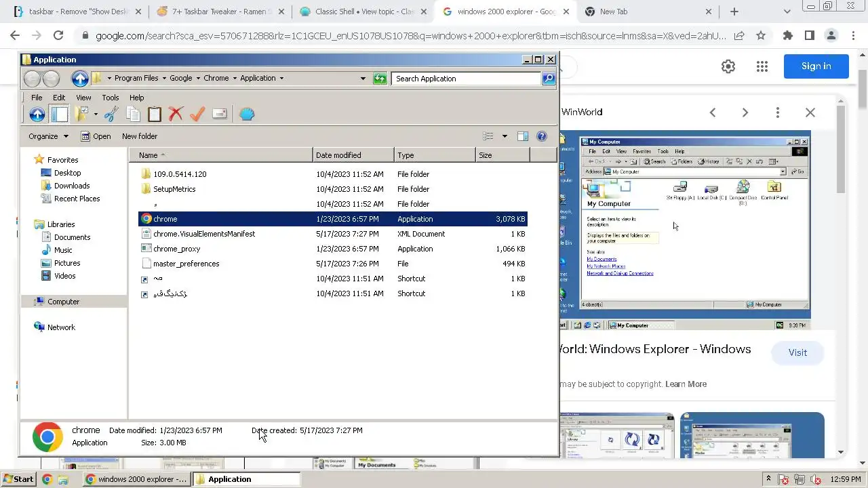The image size is (868, 488).
Task: Click Sign in button in Chrome
Action: tap(816, 66)
